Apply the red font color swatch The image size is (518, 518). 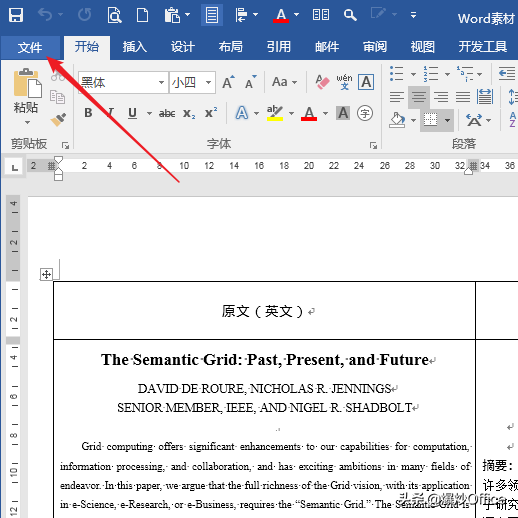(309, 113)
